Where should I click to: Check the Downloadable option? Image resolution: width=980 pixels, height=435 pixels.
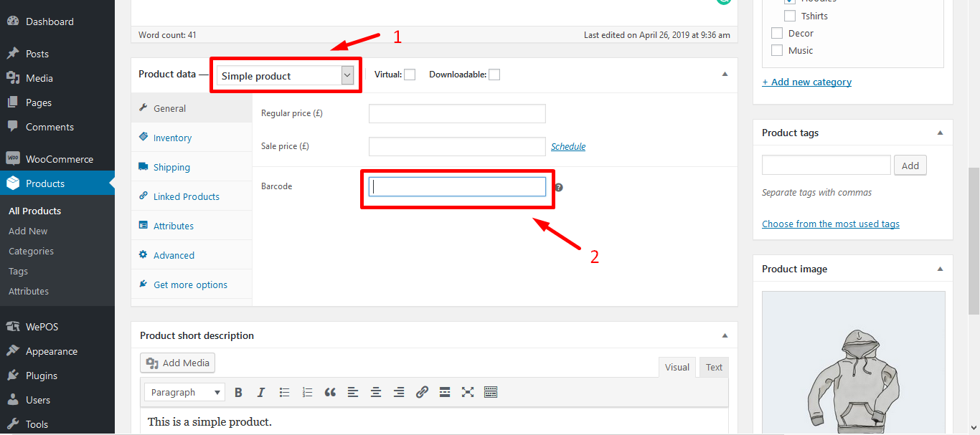[494, 74]
